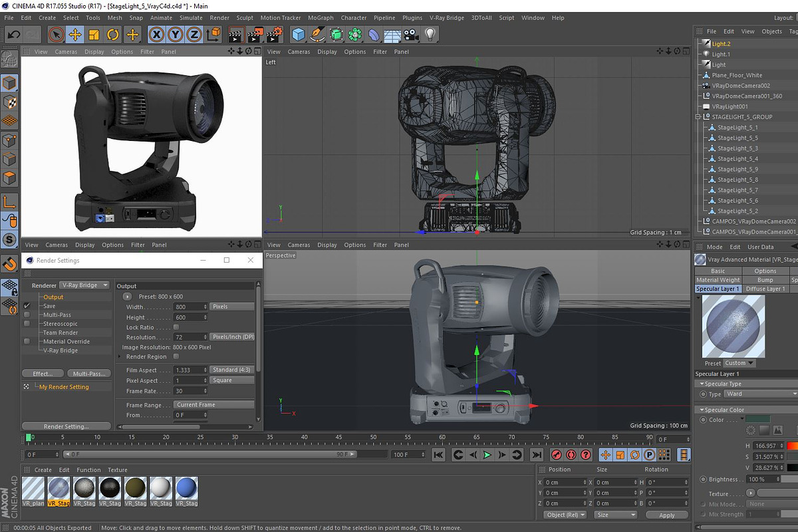The width and height of the screenshot is (798, 532).
Task: Click the Render Setting... button
Action: (66, 426)
